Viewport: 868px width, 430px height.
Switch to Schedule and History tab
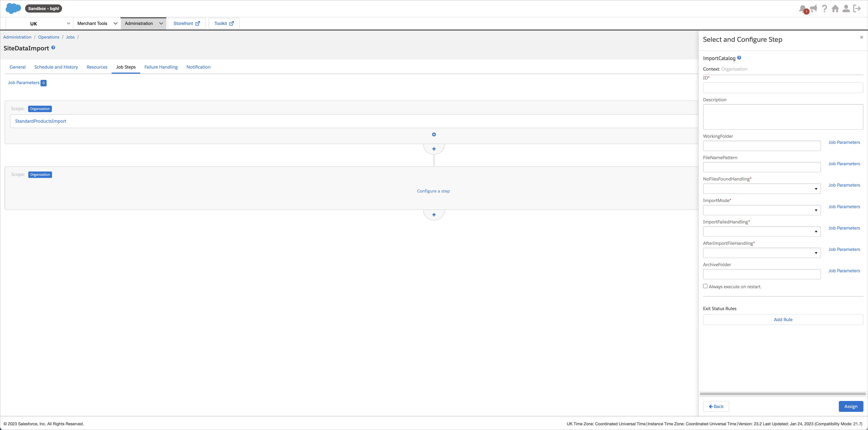[56, 67]
